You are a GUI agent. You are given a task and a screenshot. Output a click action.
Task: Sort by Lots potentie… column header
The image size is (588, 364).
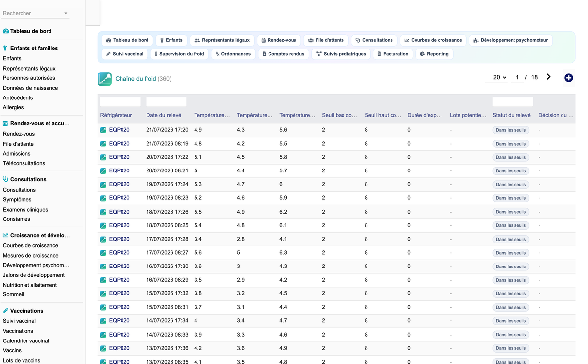click(x=468, y=116)
